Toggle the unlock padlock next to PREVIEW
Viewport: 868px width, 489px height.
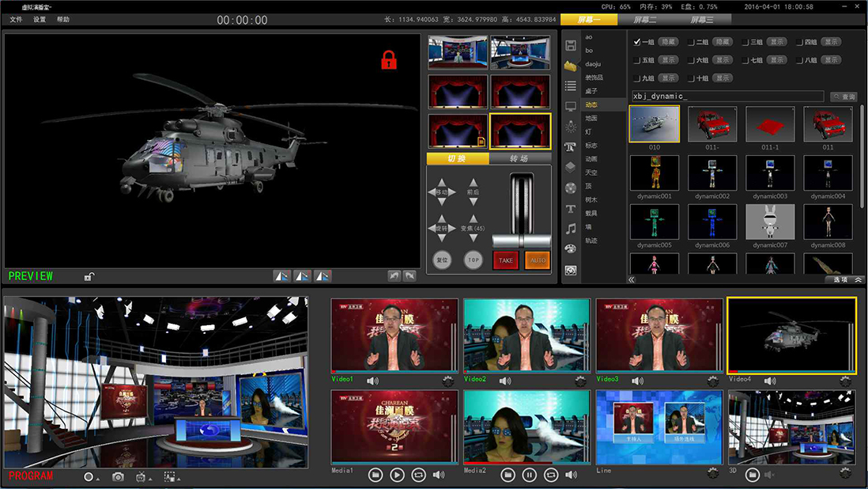(89, 276)
